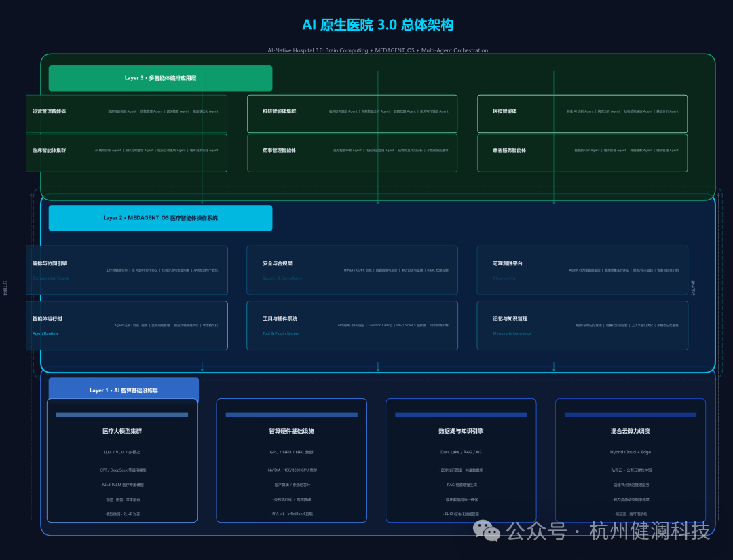
Task: Click the title AI 原生医院 3.0 总体架构
Action: (x=378, y=24)
